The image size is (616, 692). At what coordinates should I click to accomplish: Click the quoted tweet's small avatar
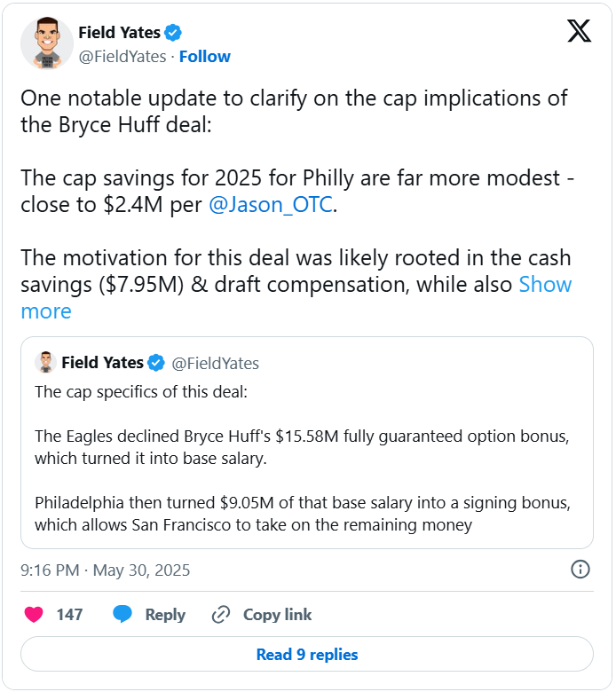(45, 363)
